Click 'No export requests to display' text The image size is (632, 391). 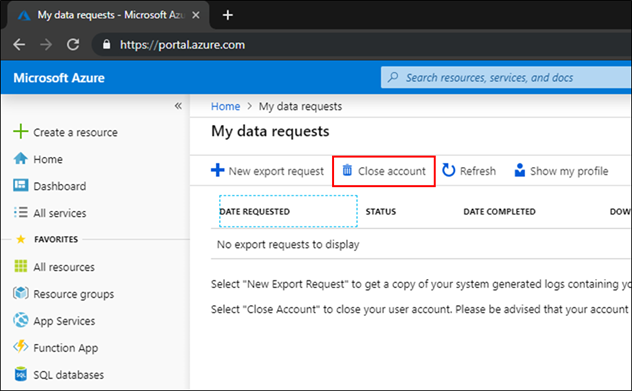coord(288,245)
